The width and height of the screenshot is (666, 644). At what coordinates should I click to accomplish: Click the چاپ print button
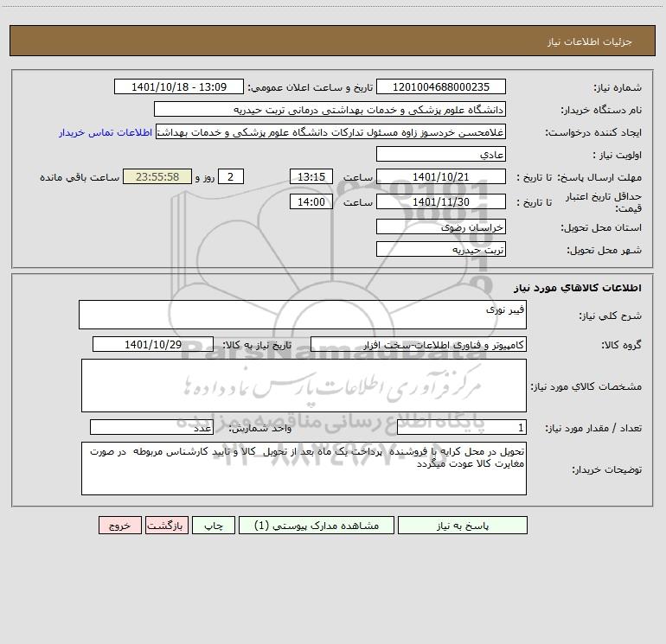click(x=214, y=526)
